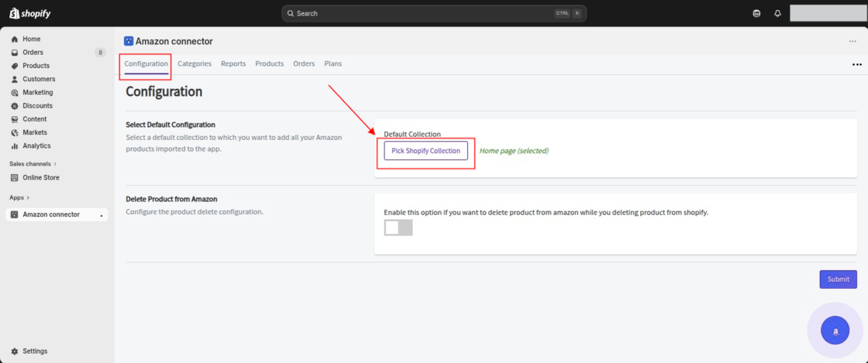Click the Amazon connector page title

tap(174, 42)
